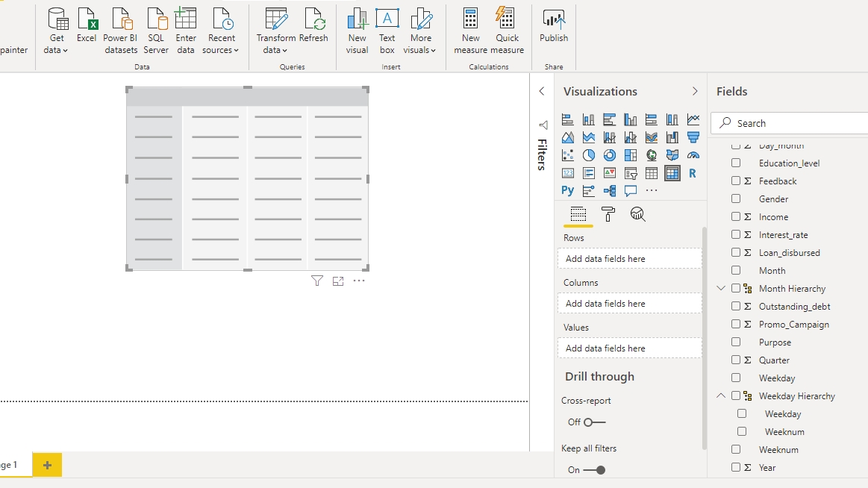Select the R script visual
Viewport: 868px width, 488px height.
[x=693, y=173]
